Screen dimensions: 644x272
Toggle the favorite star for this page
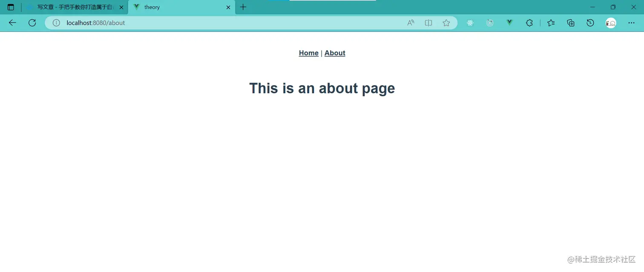coord(446,23)
